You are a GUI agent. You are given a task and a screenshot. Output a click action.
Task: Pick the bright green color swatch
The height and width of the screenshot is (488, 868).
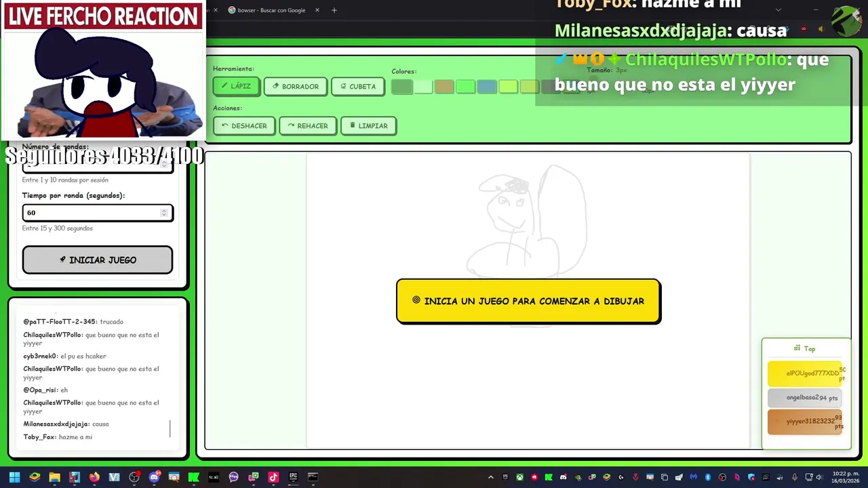[465, 86]
